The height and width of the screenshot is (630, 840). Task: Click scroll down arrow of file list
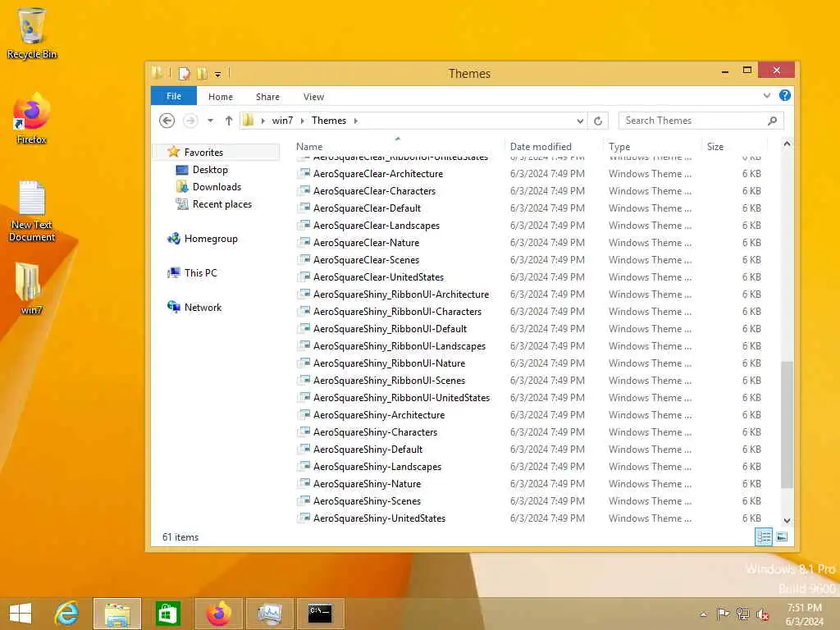coord(787,520)
